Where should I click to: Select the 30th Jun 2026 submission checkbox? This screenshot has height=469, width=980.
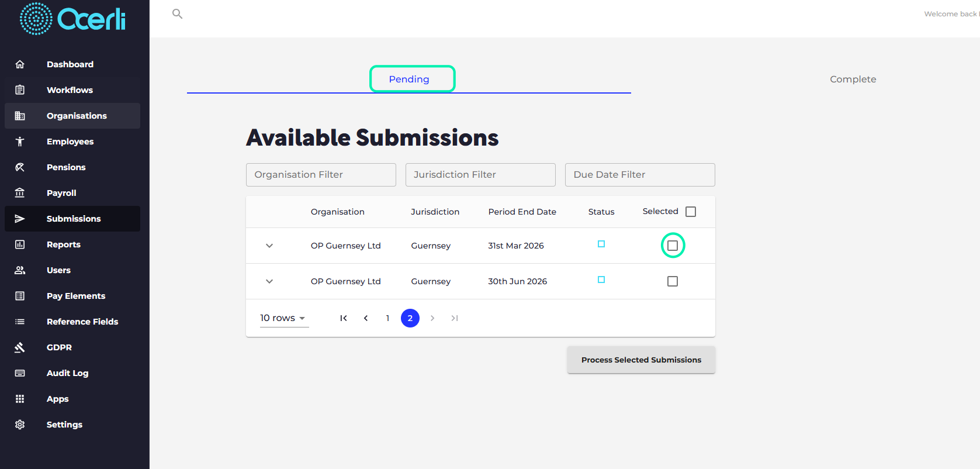673,281
